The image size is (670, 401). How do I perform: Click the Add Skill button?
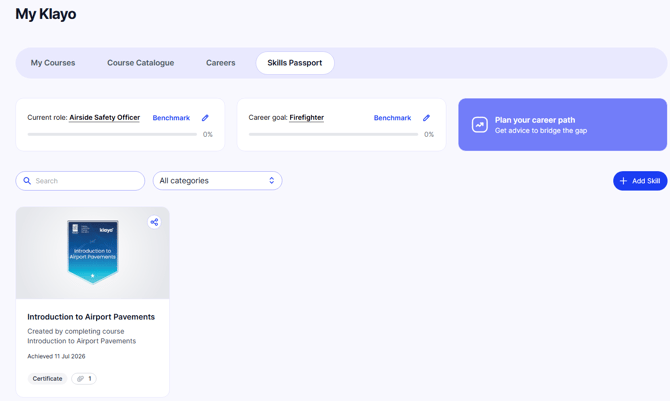click(x=640, y=181)
